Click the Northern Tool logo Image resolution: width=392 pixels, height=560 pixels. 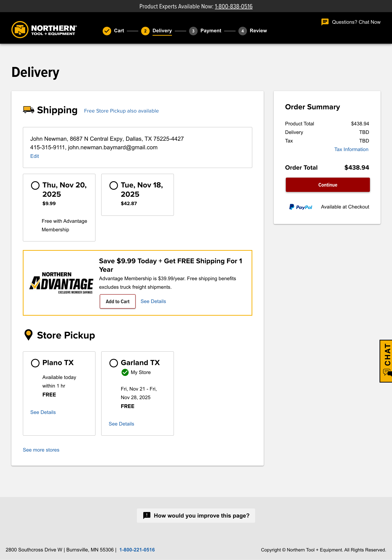tap(44, 30)
